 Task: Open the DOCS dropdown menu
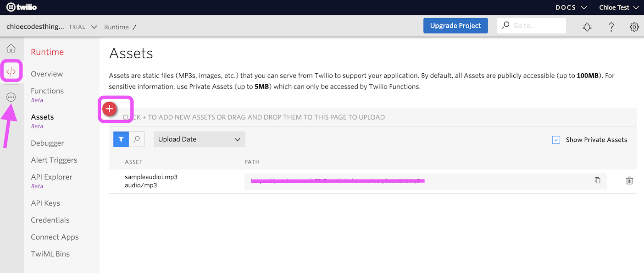[571, 7]
